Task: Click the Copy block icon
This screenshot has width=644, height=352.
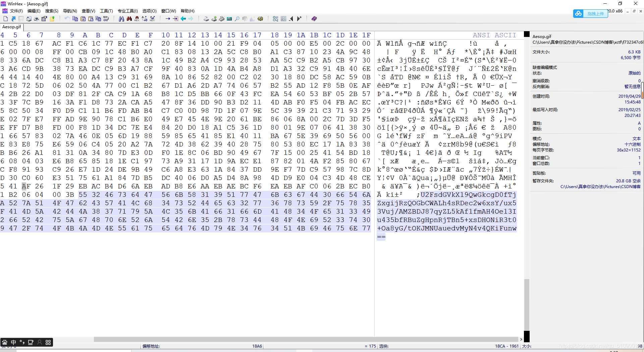Action: (x=75, y=19)
